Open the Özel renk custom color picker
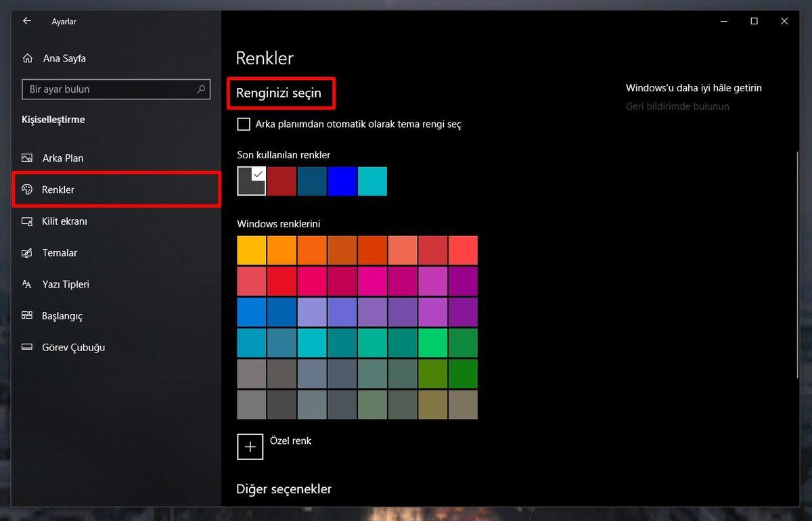Image resolution: width=812 pixels, height=521 pixels. 250,447
